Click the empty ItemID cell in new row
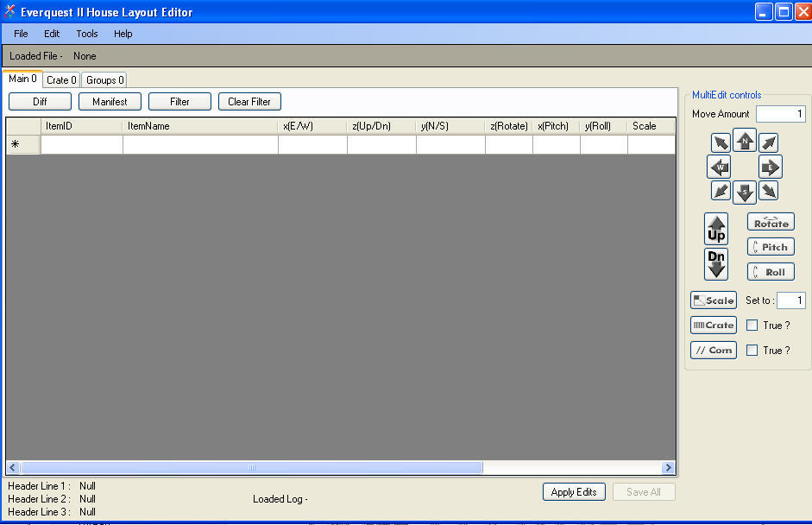 click(82, 144)
